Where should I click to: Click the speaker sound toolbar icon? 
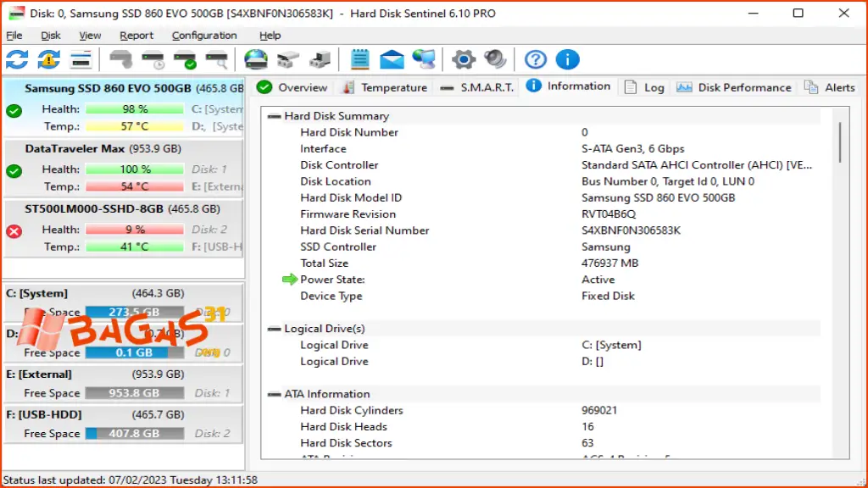pyautogui.click(x=495, y=60)
